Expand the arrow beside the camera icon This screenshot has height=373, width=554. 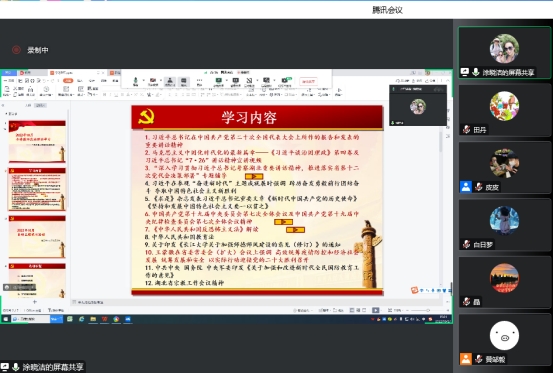(x=161, y=80)
